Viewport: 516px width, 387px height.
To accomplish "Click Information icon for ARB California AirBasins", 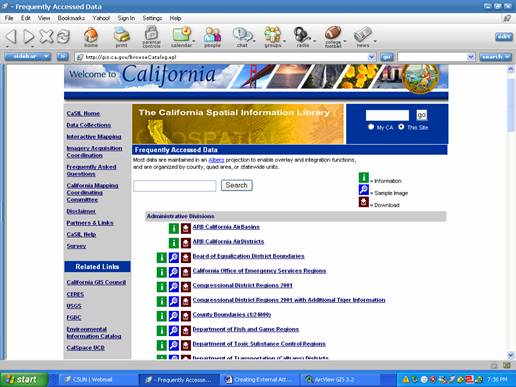I will coord(174,228).
